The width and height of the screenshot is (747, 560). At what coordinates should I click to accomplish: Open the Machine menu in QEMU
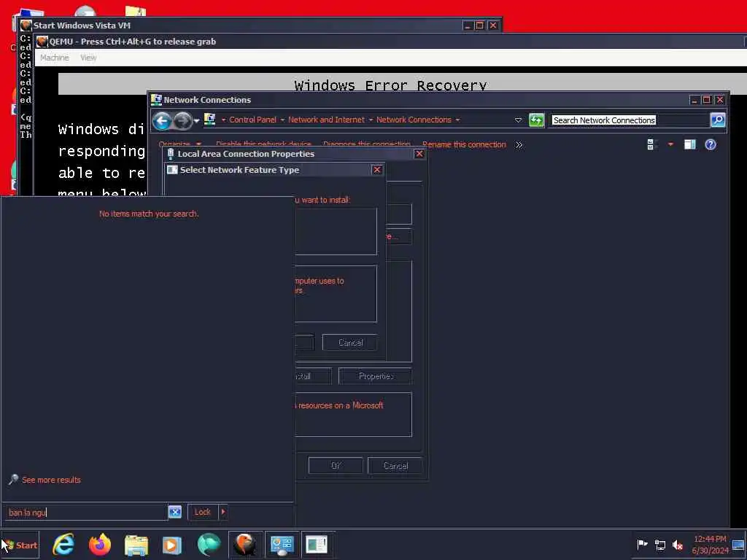coord(54,58)
